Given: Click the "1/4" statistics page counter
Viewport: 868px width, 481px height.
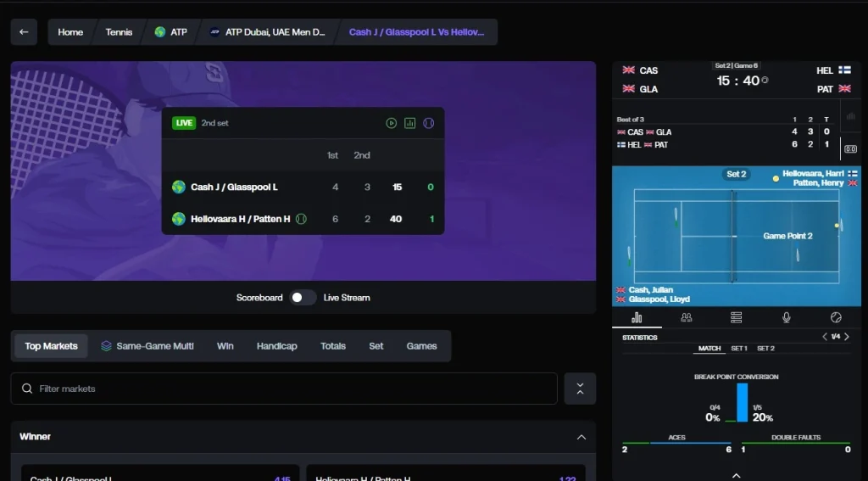Looking at the screenshot, I should [x=835, y=337].
